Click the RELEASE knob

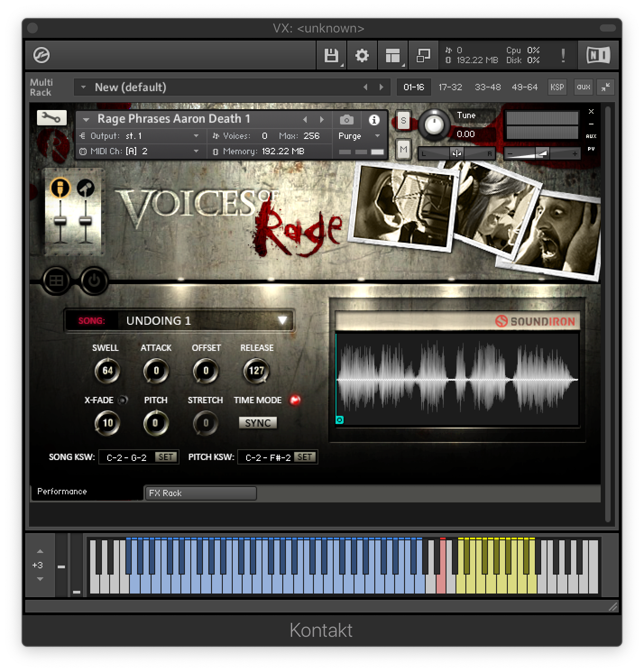click(256, 371)
